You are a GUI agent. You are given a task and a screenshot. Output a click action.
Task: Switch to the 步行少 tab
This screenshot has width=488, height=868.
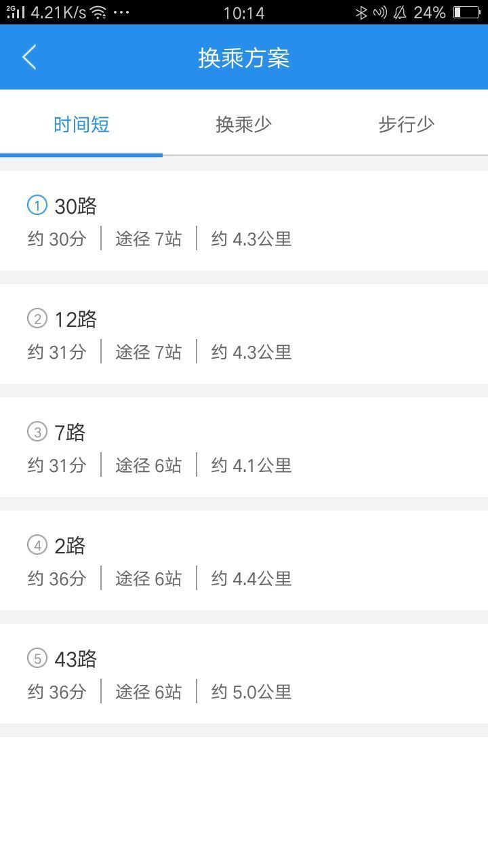click(407, 124)
